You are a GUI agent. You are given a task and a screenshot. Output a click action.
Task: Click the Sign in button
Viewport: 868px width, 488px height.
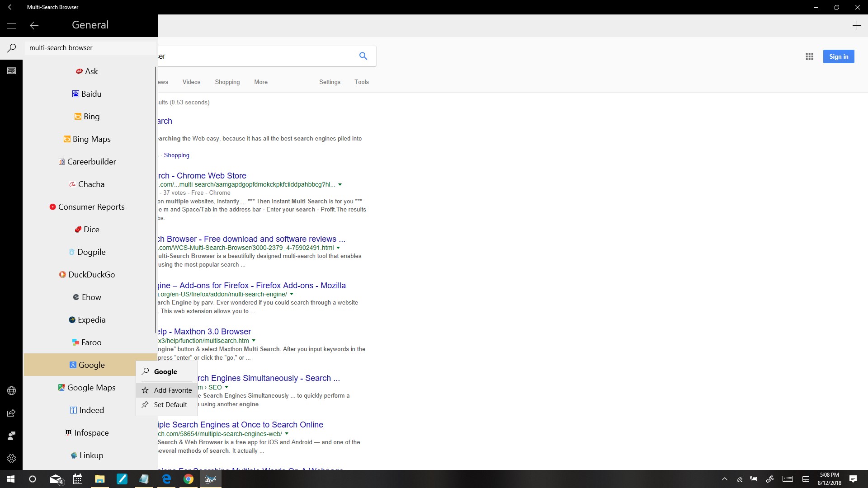(x=838, y=56)
